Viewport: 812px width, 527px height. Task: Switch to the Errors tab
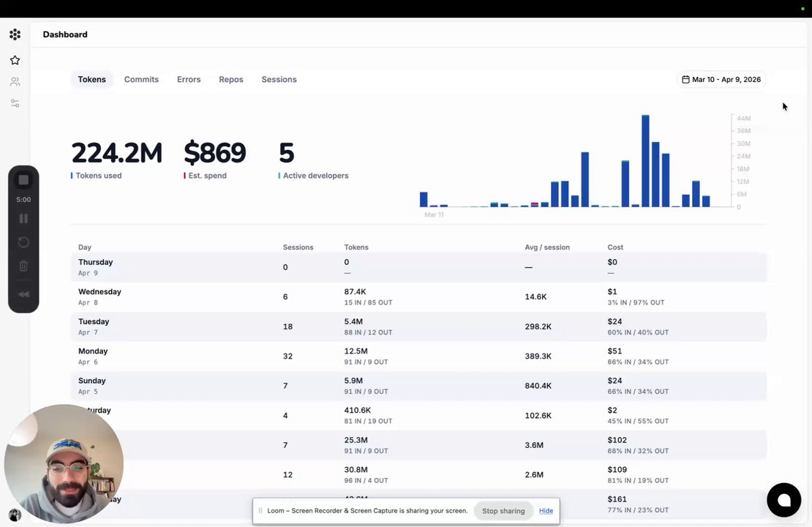pyautogui.click(x=189, y=79)
